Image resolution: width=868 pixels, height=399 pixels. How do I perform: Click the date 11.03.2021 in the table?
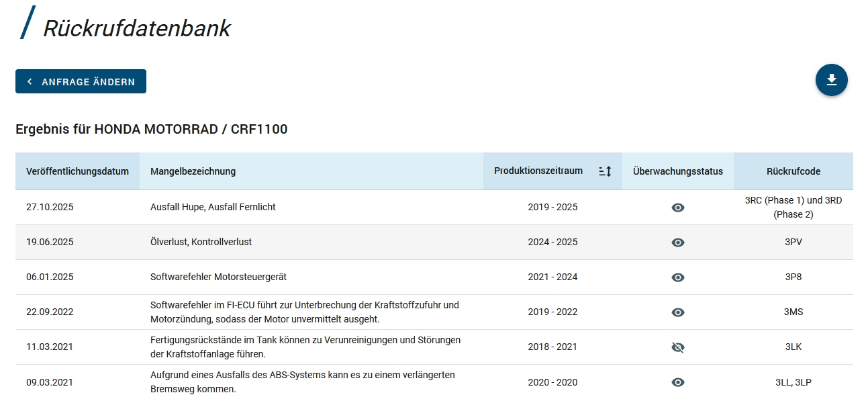click(x=50, y=347)
